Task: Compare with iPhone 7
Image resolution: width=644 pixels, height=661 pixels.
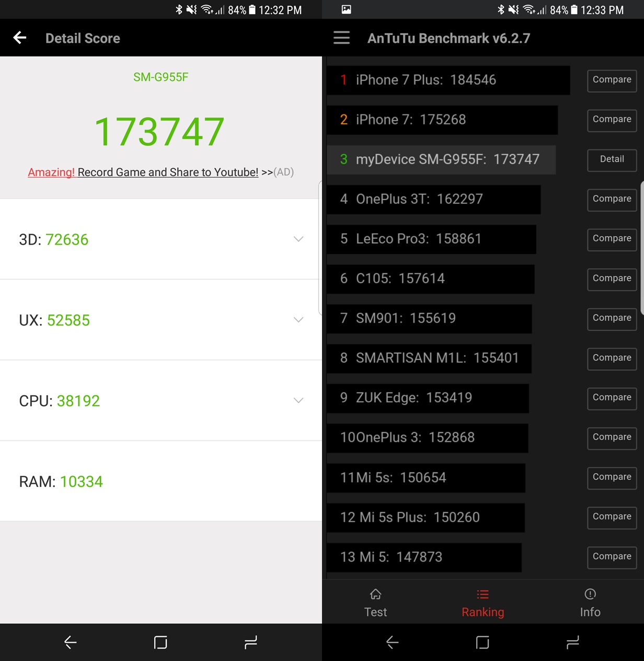Action: [x=612, y=120]
